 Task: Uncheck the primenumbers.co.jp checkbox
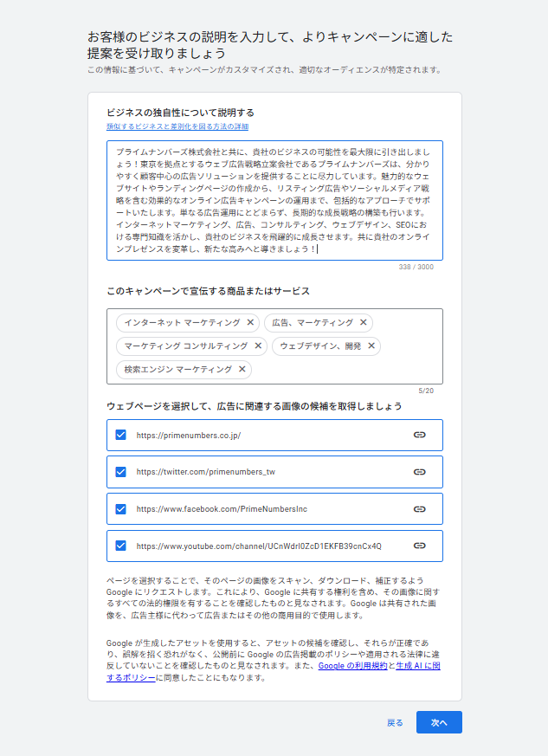tap(120, 435)
